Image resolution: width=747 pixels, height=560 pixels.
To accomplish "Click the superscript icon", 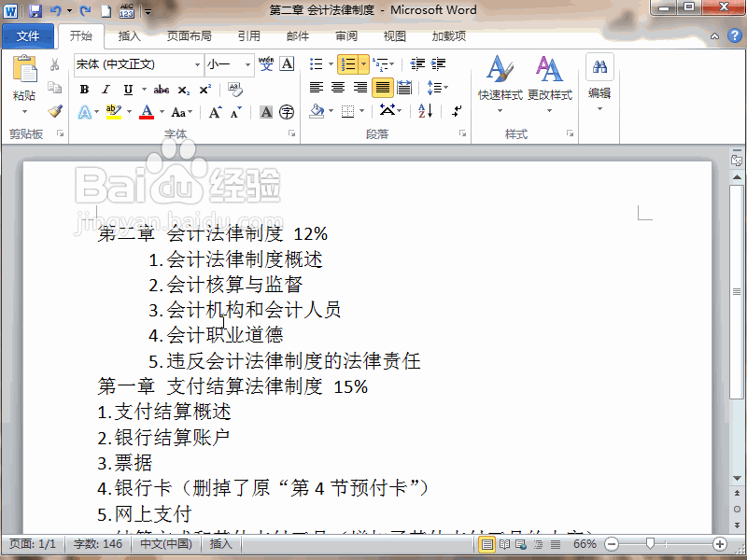I will 204,87.
